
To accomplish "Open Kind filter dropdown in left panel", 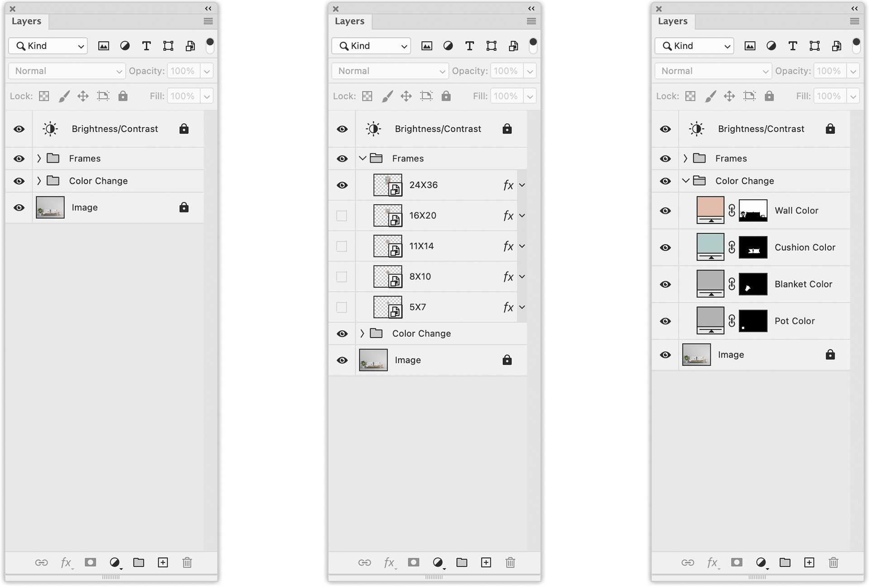I will 48,46.
